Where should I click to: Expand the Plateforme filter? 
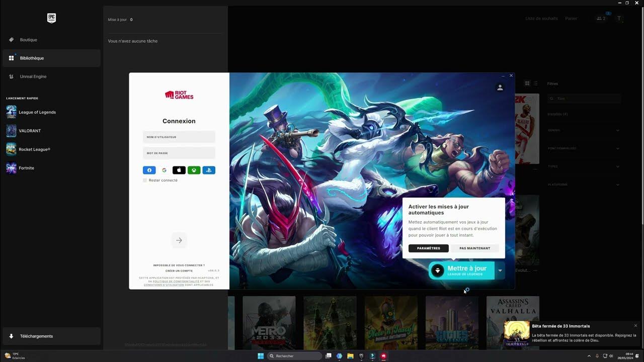584,185
